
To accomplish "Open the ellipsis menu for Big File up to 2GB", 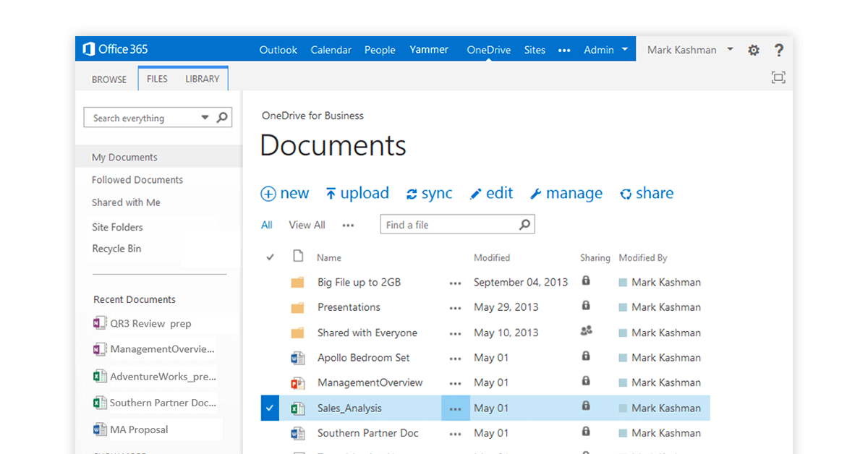I will tap(455, 283).
